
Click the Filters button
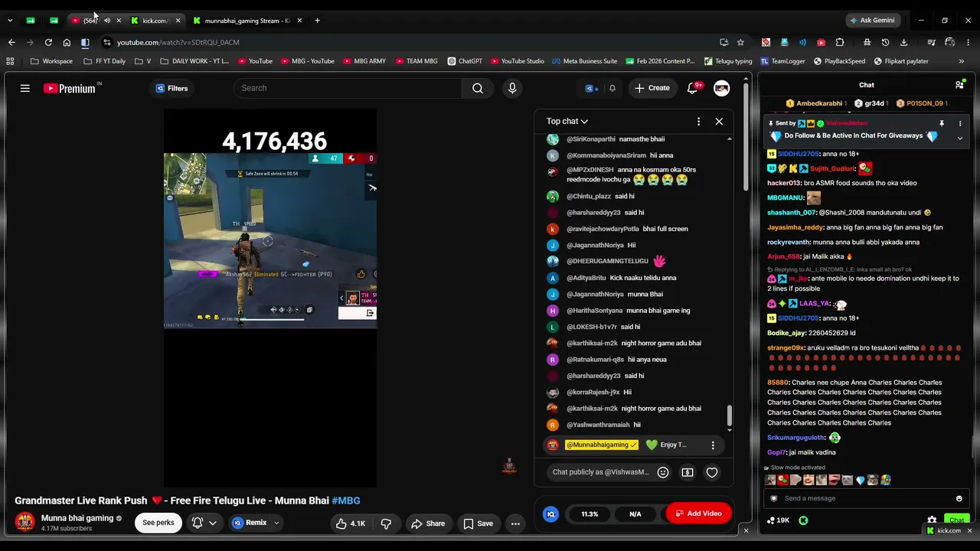coord(171,89)
